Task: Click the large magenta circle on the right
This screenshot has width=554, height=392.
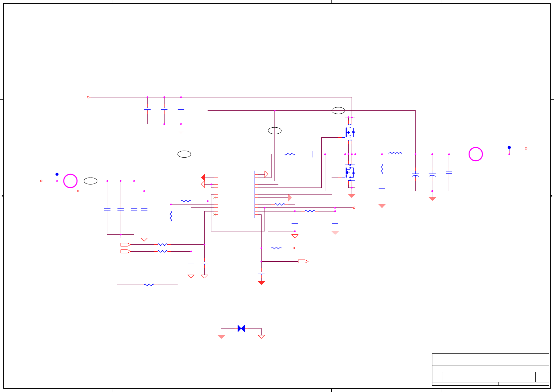Action: tap(476, 154)
